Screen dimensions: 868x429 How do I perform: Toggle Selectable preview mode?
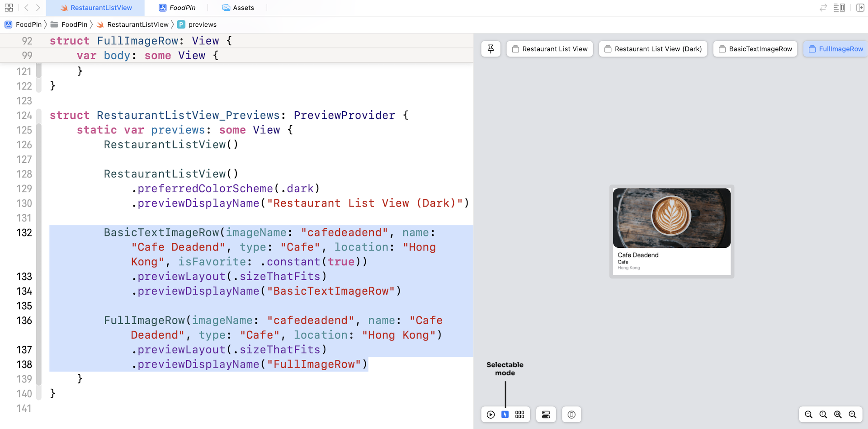[505, 415]
